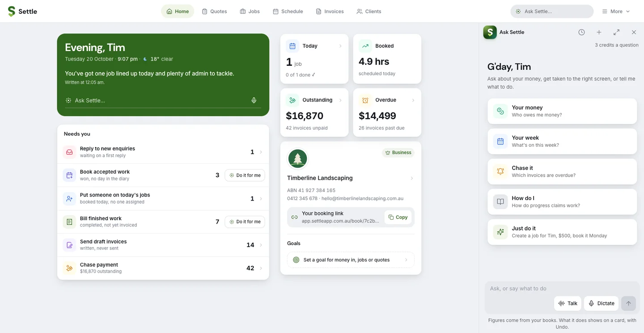Open the Schedule tab

click(x=288, y=11)
